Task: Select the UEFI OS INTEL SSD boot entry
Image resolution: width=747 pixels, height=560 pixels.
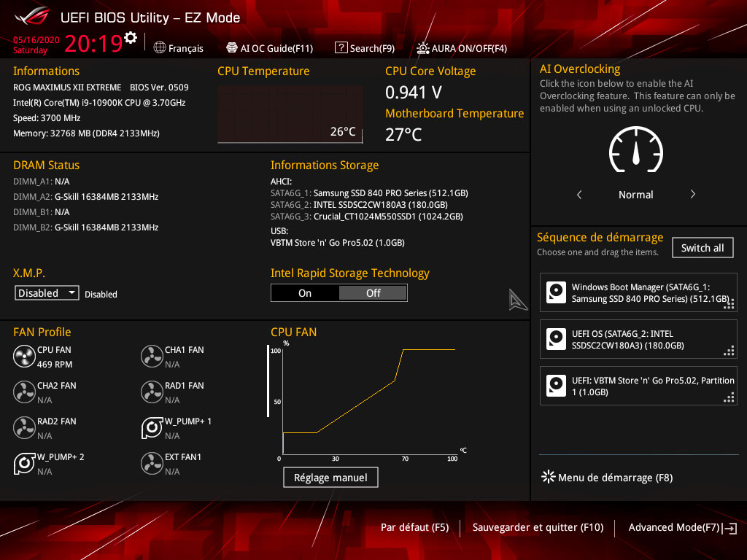Action: click(x=638, y=340)
